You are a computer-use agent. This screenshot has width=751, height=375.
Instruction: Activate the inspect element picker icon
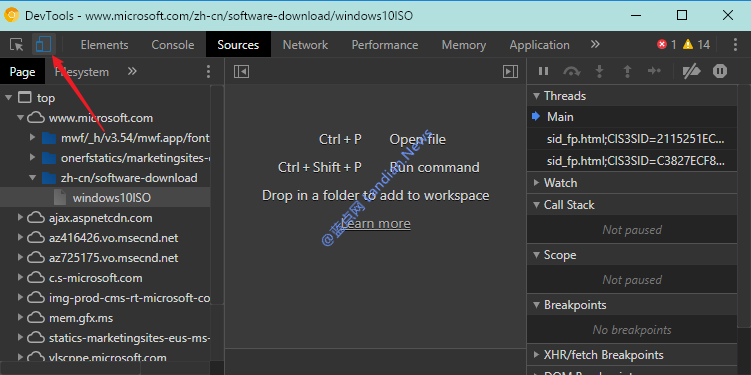pyautogui.click(x=17, y=45)
